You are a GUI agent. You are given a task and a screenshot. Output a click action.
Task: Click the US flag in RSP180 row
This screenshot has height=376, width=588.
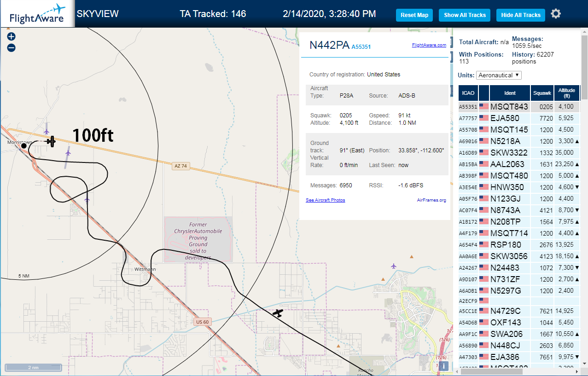point(484,245)
